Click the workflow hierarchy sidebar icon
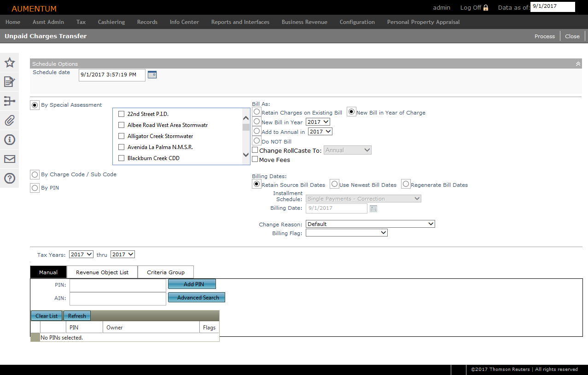 (x=10, y=101)
